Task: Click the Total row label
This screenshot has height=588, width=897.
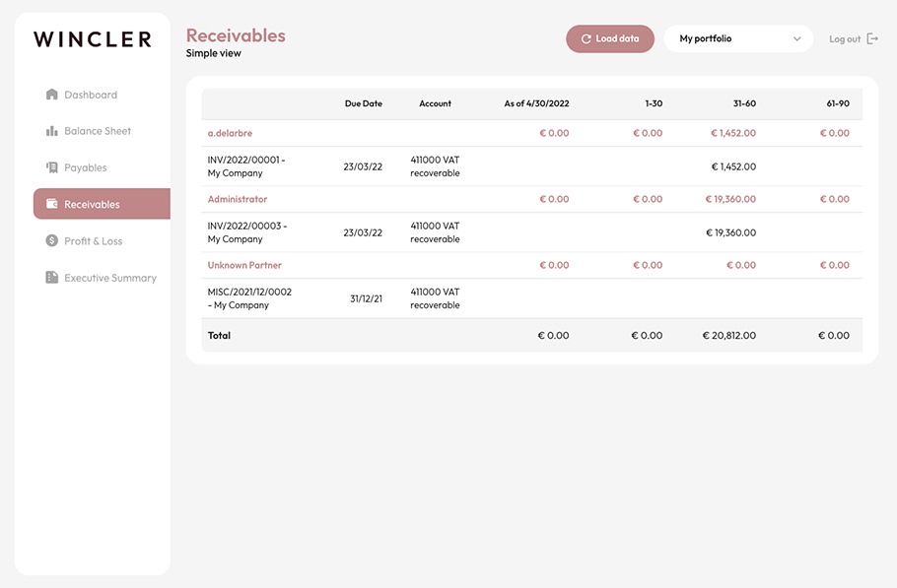Action: [x=219, y=336]
